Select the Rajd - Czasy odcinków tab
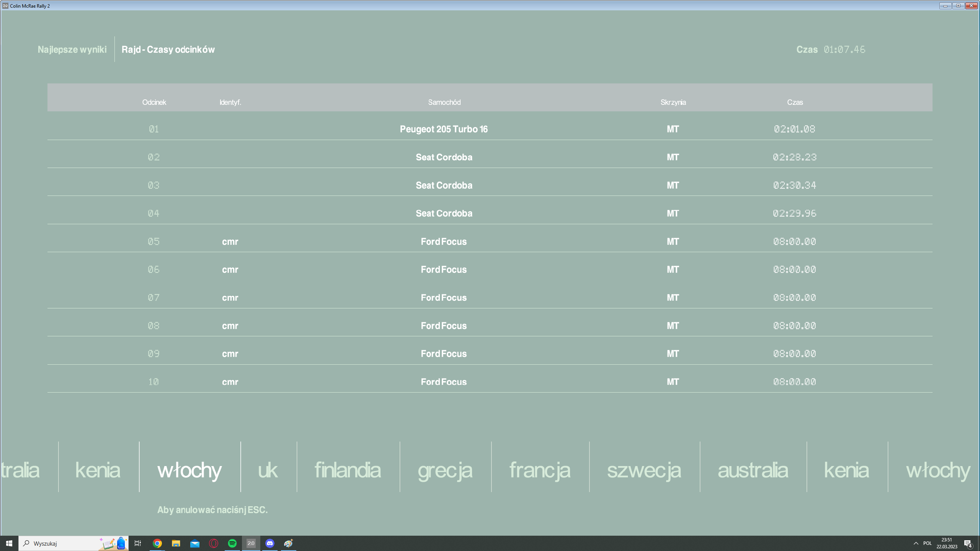Screen dimensions: 980x551 point(168,49)
